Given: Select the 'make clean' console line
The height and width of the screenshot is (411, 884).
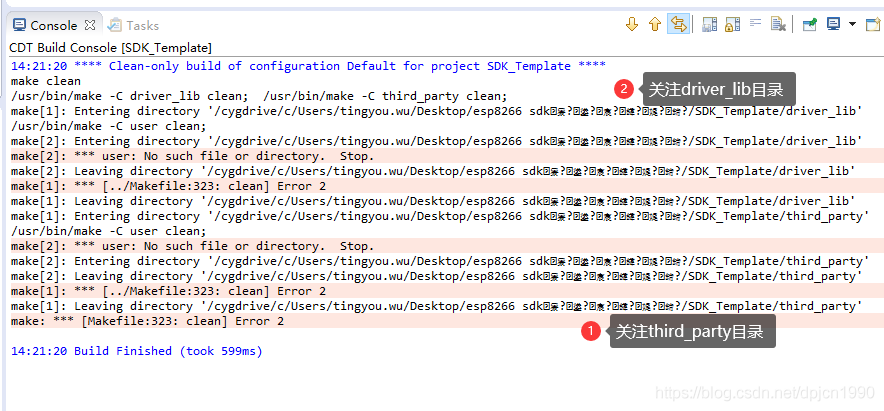Looking at the screenshot, I should click(46, 81).
